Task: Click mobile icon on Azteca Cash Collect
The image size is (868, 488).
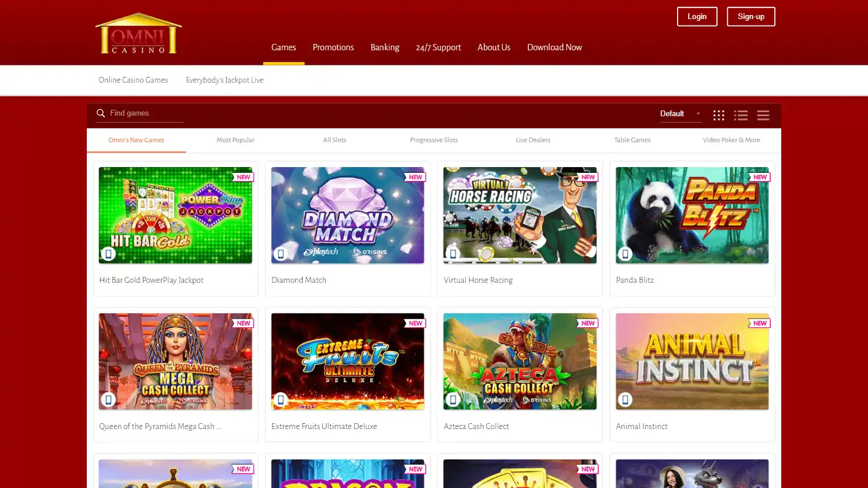Action: (x=453, y=400)
